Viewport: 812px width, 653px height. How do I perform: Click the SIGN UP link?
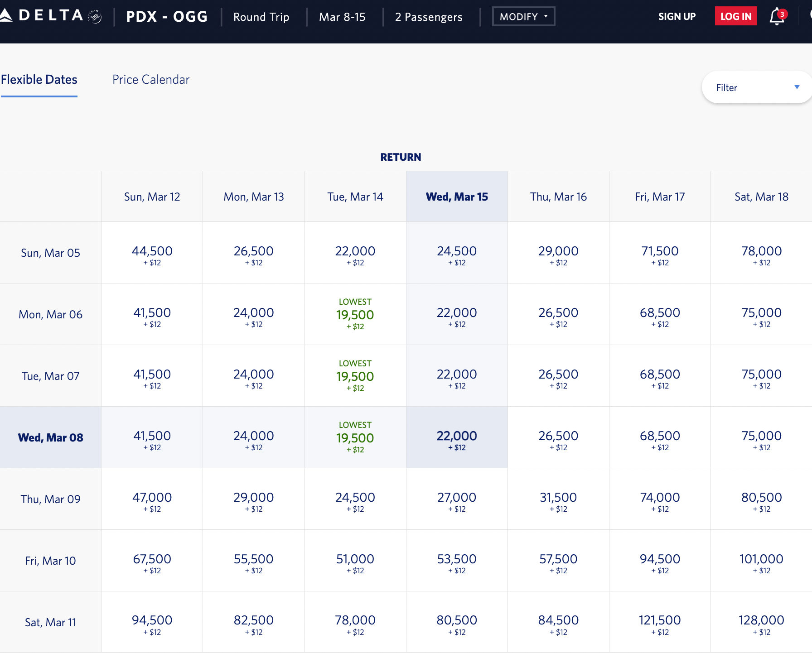pos(677,17)
